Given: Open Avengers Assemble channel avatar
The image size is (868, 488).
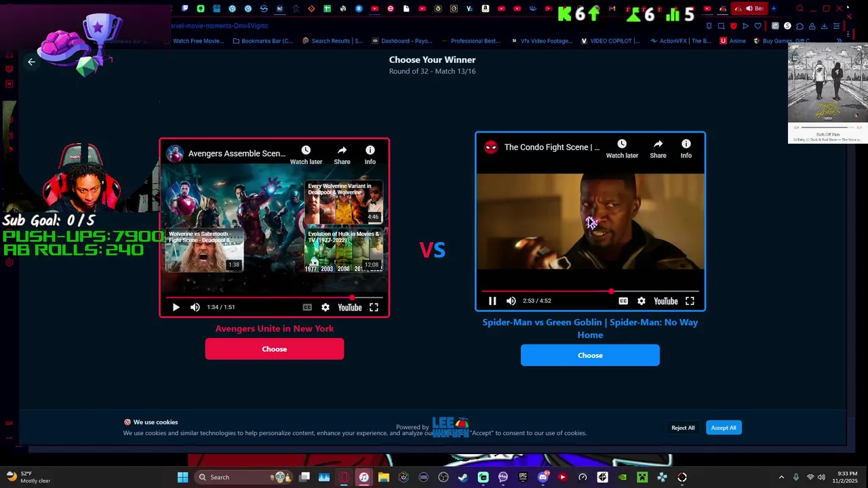Looking at the screenshot, I should pos(175,154).
